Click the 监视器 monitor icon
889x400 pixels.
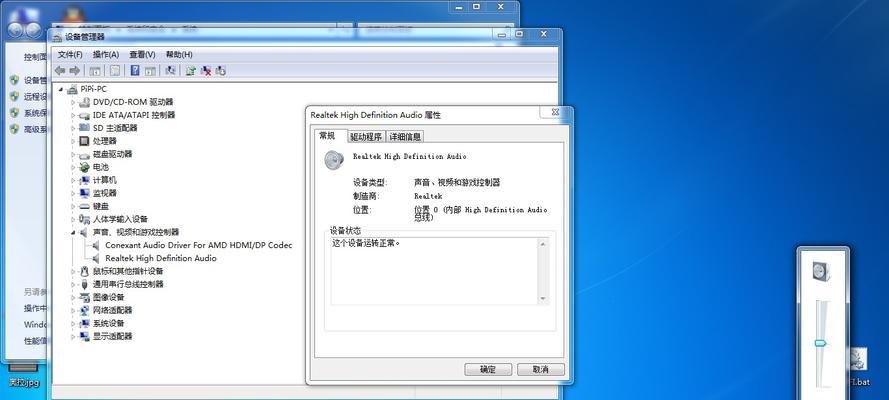tap(84, 193)
